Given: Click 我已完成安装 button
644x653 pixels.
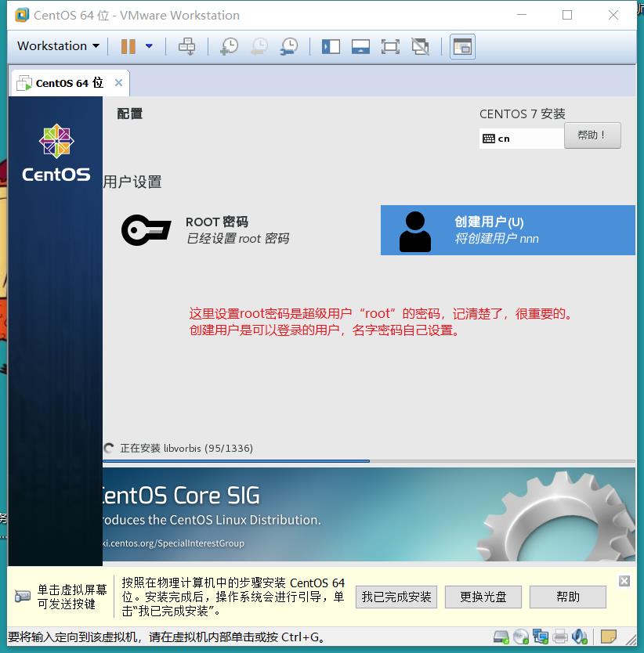Looking at the screenshot, I should point(396,597).
